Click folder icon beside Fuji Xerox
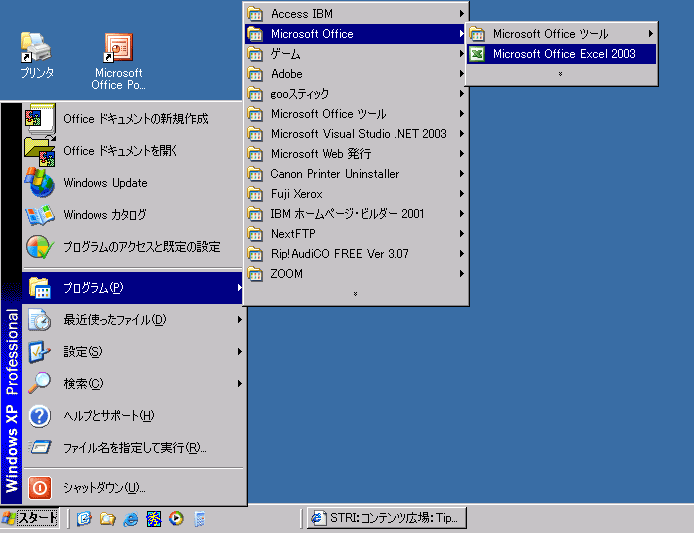Screen dimensions: 694x533 [x=255, y=193]
